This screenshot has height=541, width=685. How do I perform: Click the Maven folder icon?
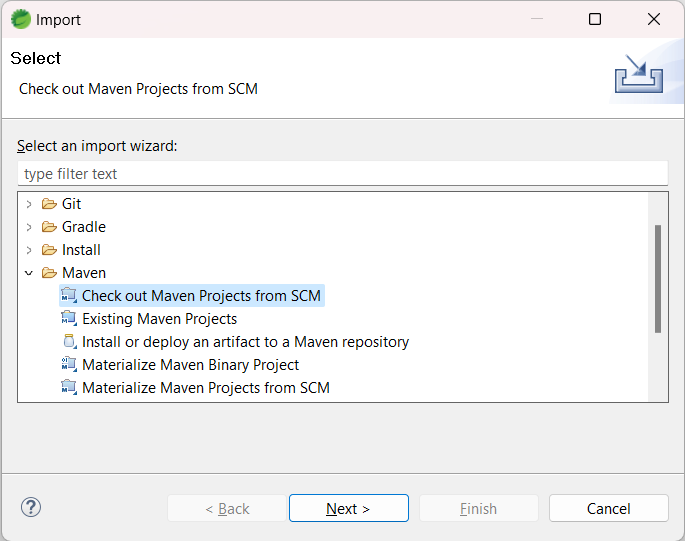point(49,273)
